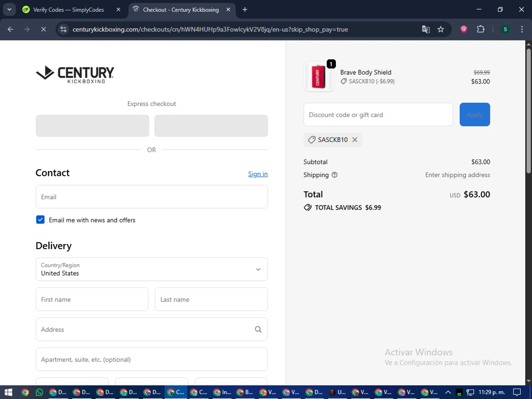Image resolution: width=532 pixels, height=399 pixels.
Task: Switch to the Verify Codes SimplyCodes tab
Action: [68, 10]
